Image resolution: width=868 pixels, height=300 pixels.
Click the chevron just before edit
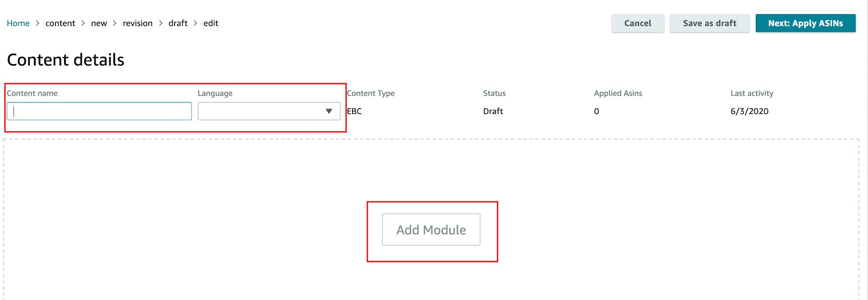[195, 23]
